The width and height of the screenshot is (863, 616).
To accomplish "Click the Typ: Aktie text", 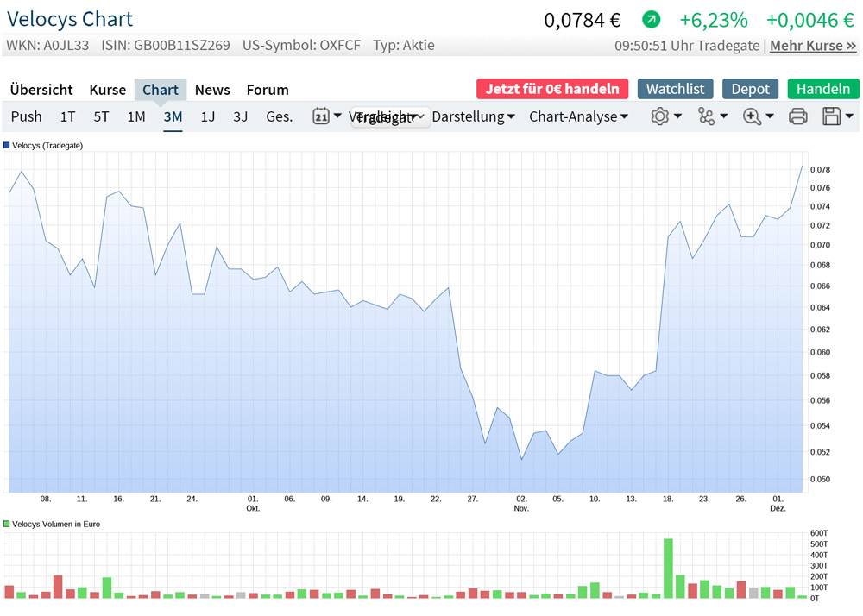I will [x=403, y=45].
